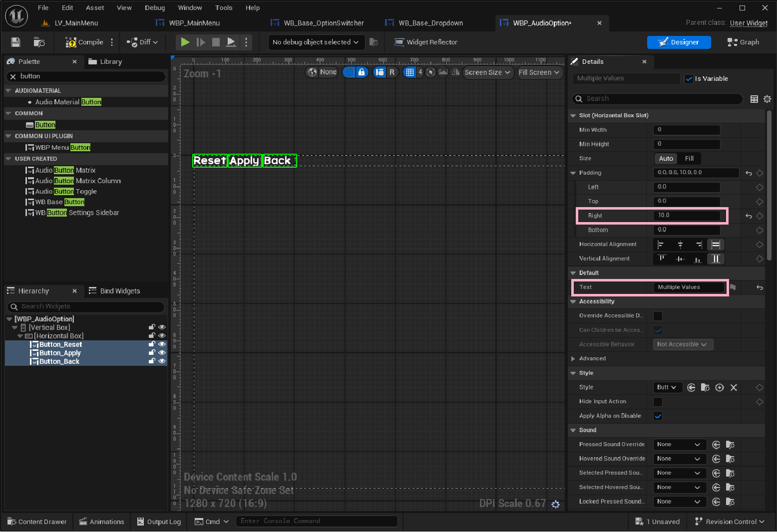
Task: Switch to WB_Base_Dropdown tab
Action: tap(430, 23)
